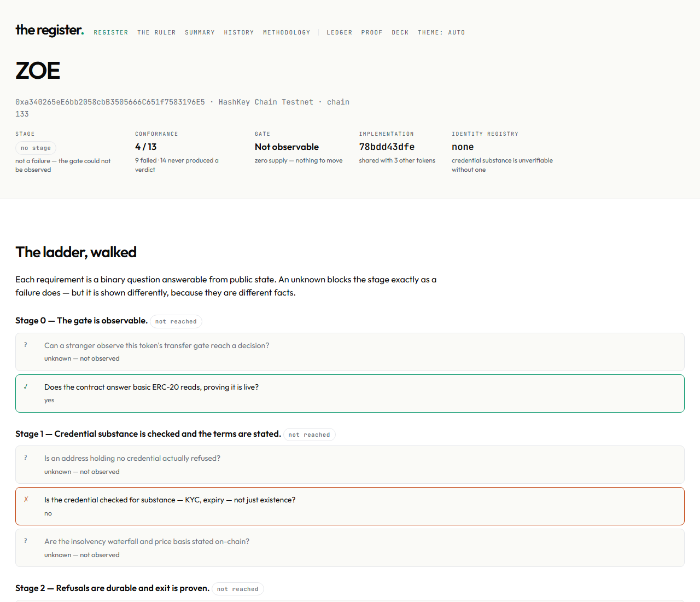Click '9 failed · 14 never produced' text
Image resolution: width=700 pixels, height=602 pixels.
pos(177,165)
